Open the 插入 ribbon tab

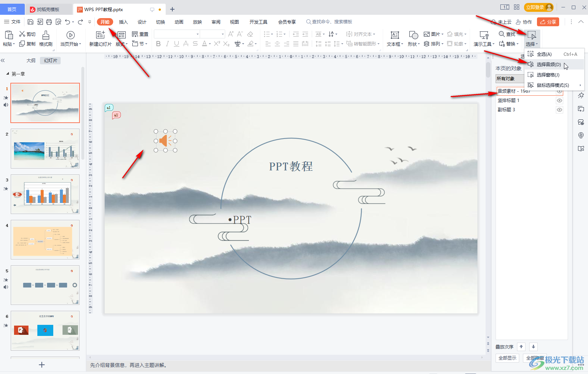point(124,22)
